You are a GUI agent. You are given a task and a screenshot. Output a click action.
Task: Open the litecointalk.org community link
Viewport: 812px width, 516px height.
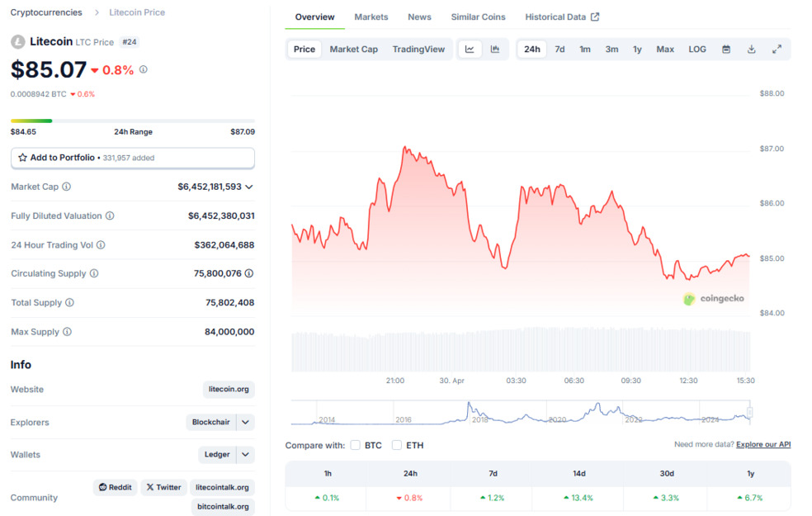click(x=222, y=487)
